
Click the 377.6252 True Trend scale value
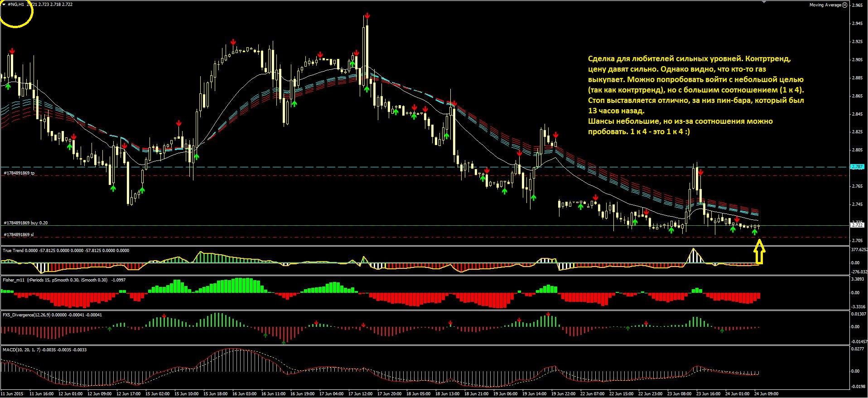tap(859, 250)
